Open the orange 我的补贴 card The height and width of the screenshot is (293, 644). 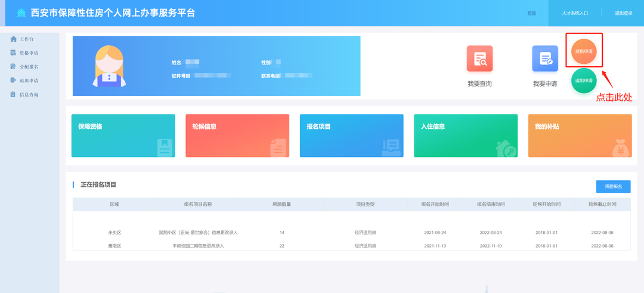(579, 135)
